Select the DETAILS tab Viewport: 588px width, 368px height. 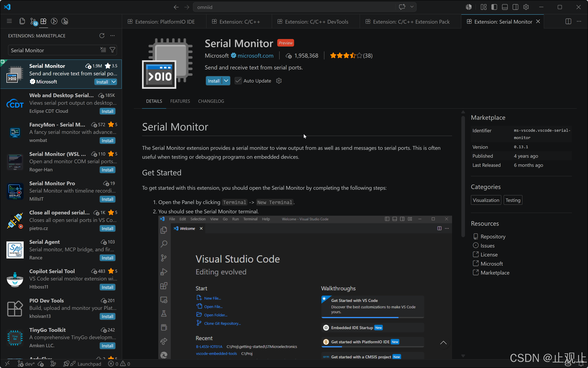click(x=154, y=101)
